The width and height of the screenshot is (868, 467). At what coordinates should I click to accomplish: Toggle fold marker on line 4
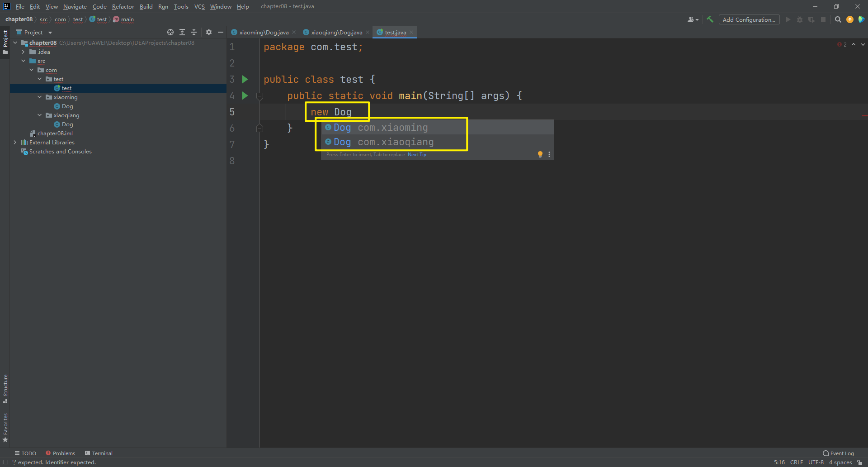tap(259, 96)
